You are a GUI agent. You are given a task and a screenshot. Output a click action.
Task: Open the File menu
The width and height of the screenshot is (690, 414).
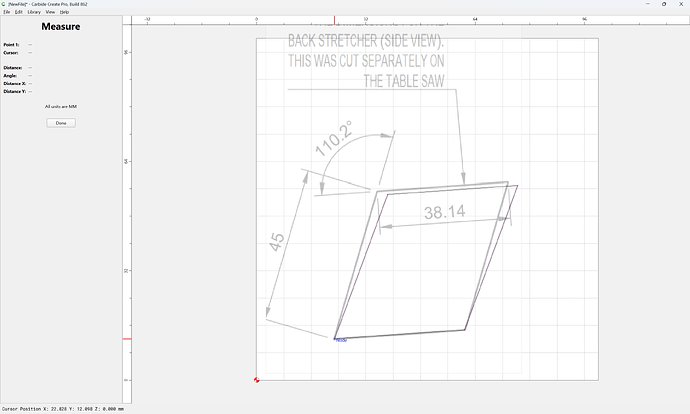(x=7, y=12)
